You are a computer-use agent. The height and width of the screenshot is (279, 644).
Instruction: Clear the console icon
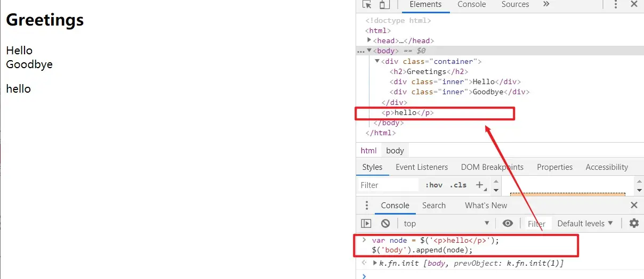coord(385,224)
